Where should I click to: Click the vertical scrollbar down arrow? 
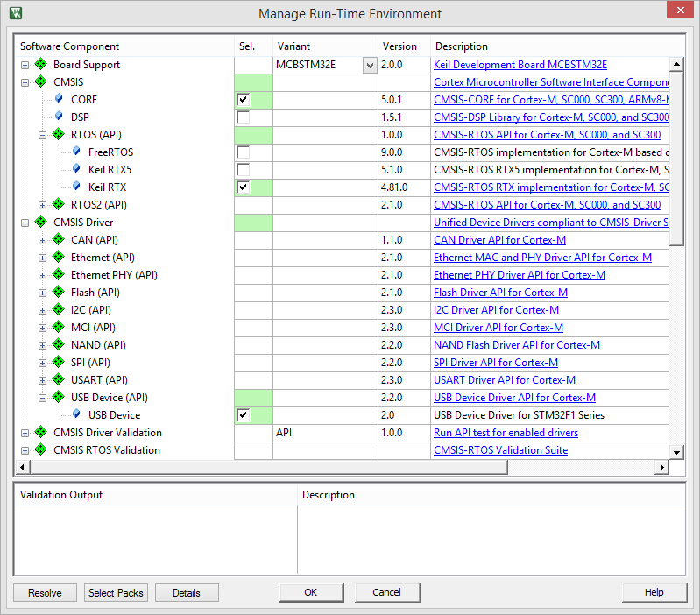(677, 452)
